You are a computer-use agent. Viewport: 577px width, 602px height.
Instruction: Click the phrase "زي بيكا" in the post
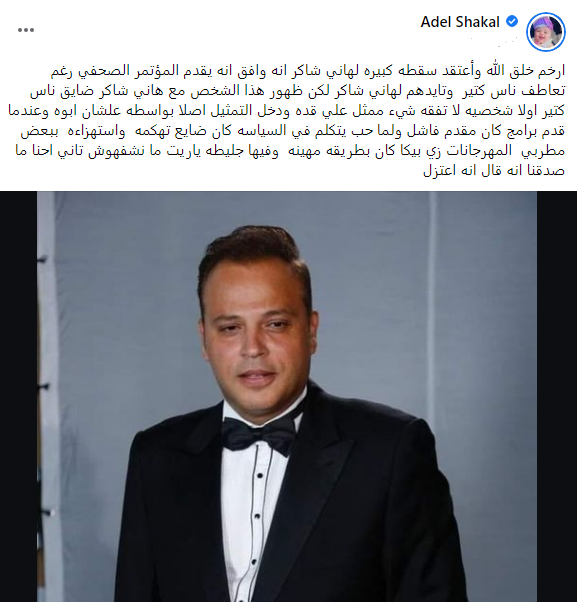[x=420, y=150]
